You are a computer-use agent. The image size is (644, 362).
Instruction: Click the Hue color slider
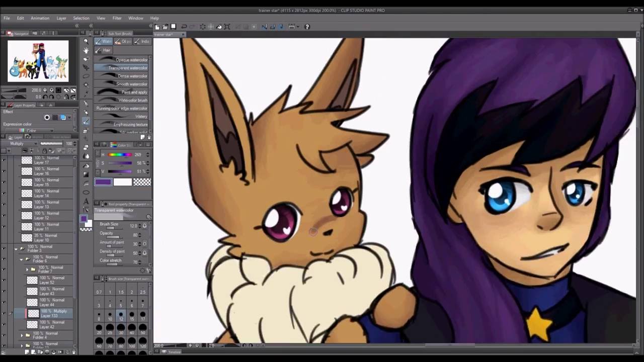(x=120, y=155)
